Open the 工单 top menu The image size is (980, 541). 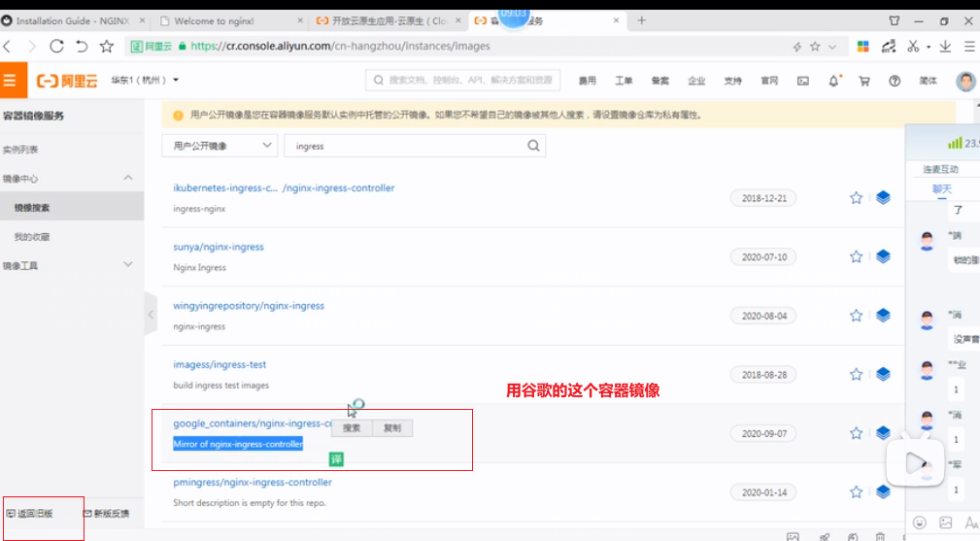tap(624, 81)
